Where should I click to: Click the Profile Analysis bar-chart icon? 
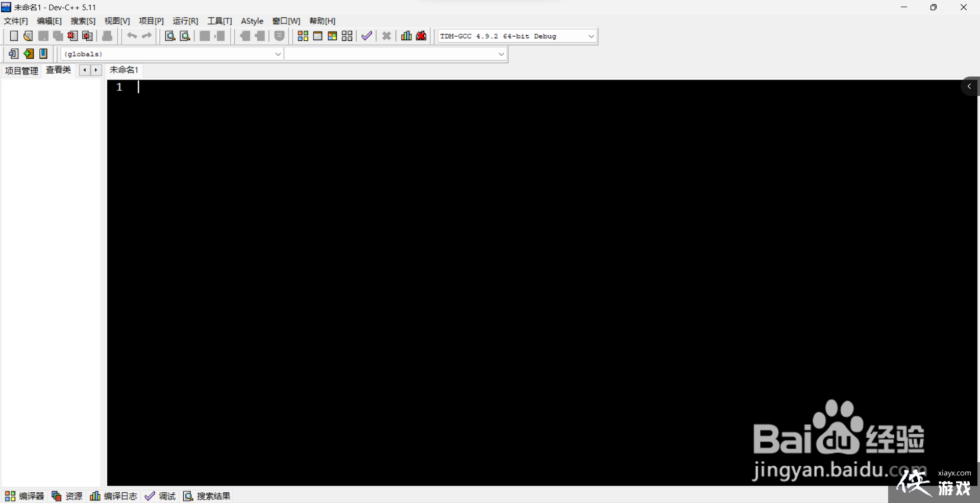406,36
